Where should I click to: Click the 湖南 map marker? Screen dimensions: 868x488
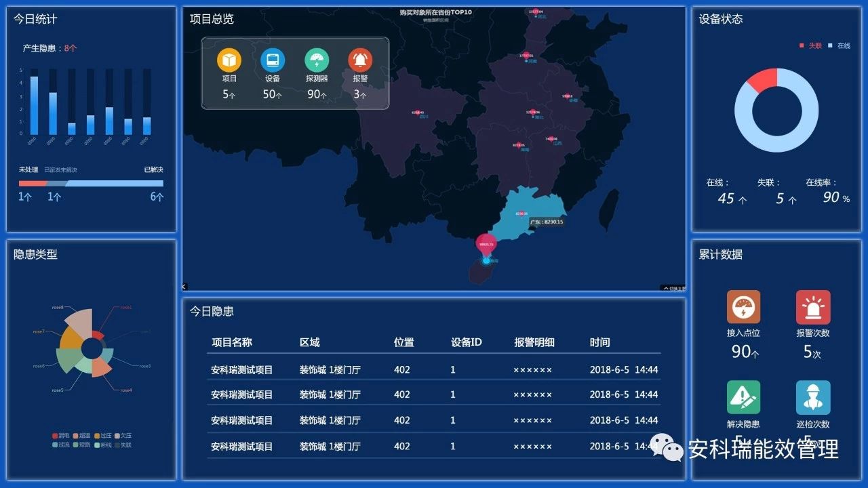(519, 145)
